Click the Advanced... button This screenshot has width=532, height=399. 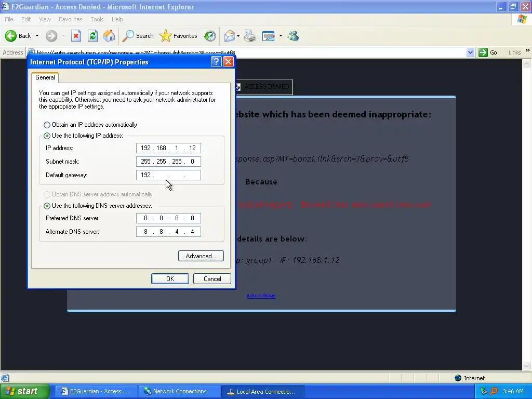(x=201, y=256)
